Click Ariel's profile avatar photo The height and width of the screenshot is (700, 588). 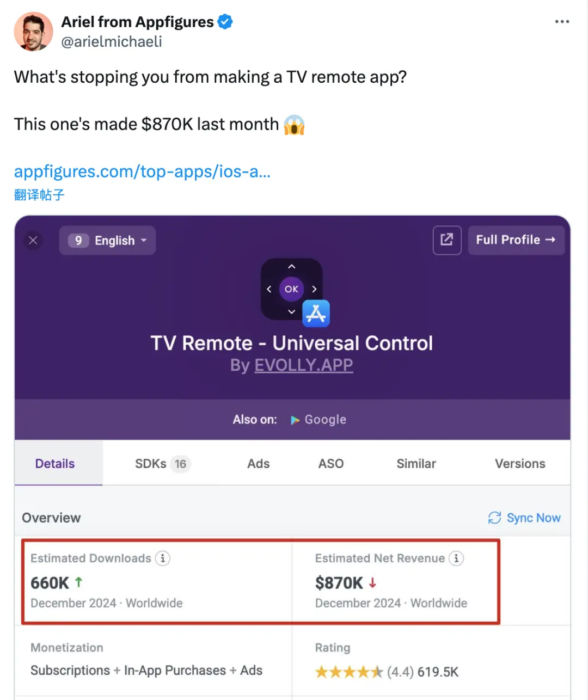33,32
